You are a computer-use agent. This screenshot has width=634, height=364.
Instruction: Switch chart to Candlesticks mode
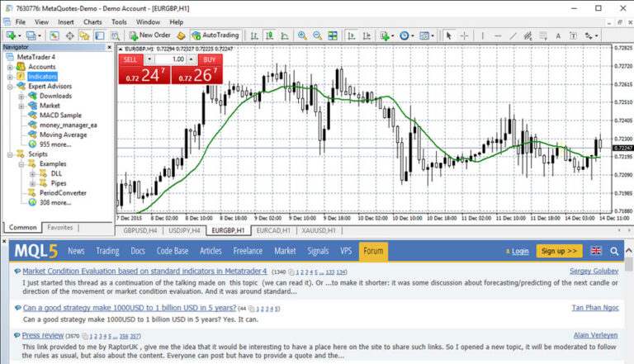pos(269,35)
